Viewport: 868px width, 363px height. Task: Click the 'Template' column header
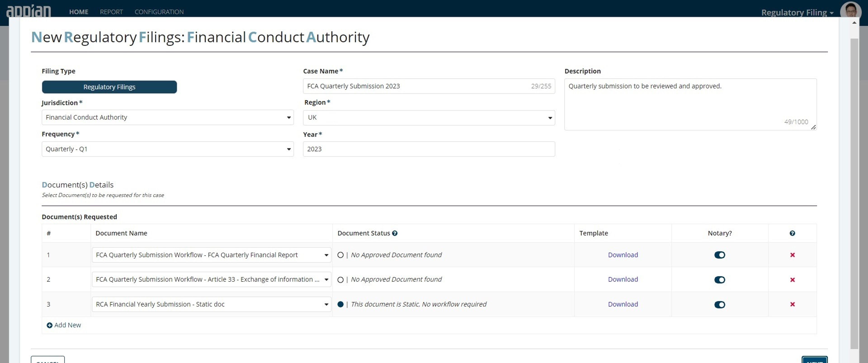(x=593, y=233)
